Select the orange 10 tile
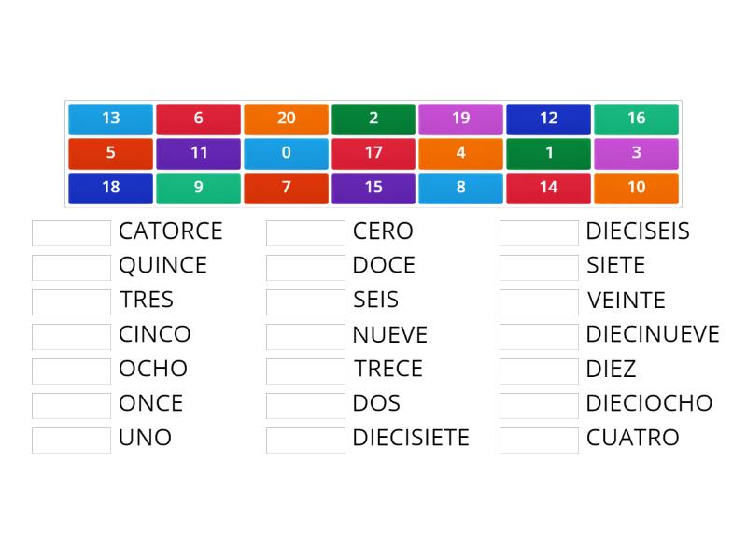Image resolution: width=747 pixels, height=560 pixels. [x=636, y=188]
